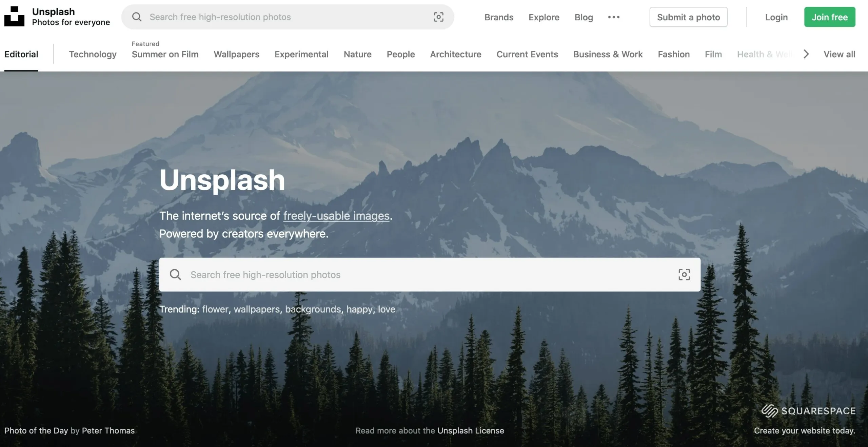Search trending term happy

pyautogui.click(x=359, y=309)
